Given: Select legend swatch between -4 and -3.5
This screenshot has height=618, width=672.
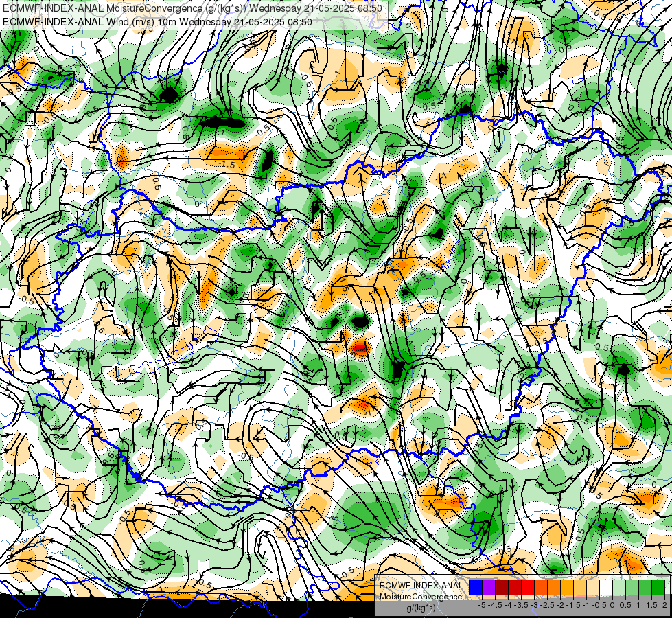Looking at the screenshot, I should point(515,588).
